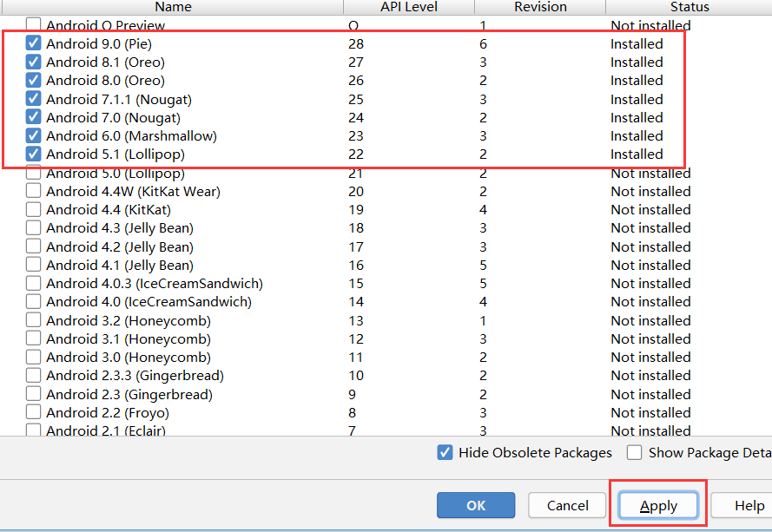Select the "Android 7.1.1 (Nougat)" name text
This screenshot has height=532, width=772.
pyautogui.click(x=119, y=100)
